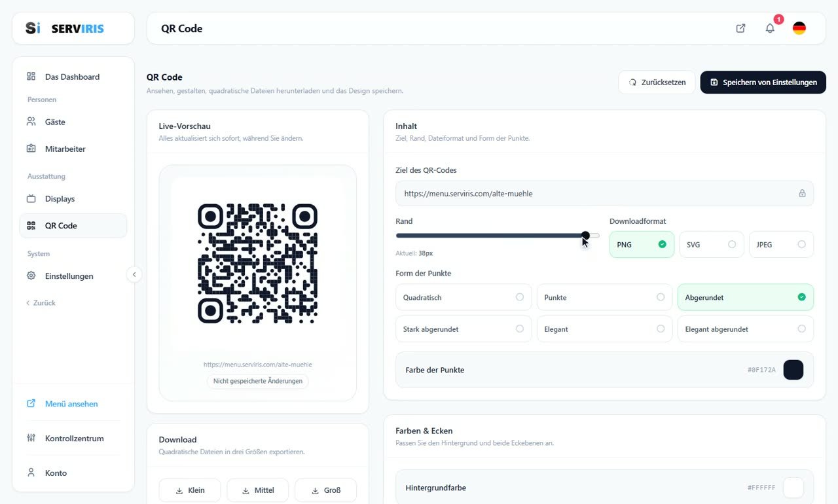Click the German flag language selector
Screen dimensions: 838x504
tap(799, 28)
